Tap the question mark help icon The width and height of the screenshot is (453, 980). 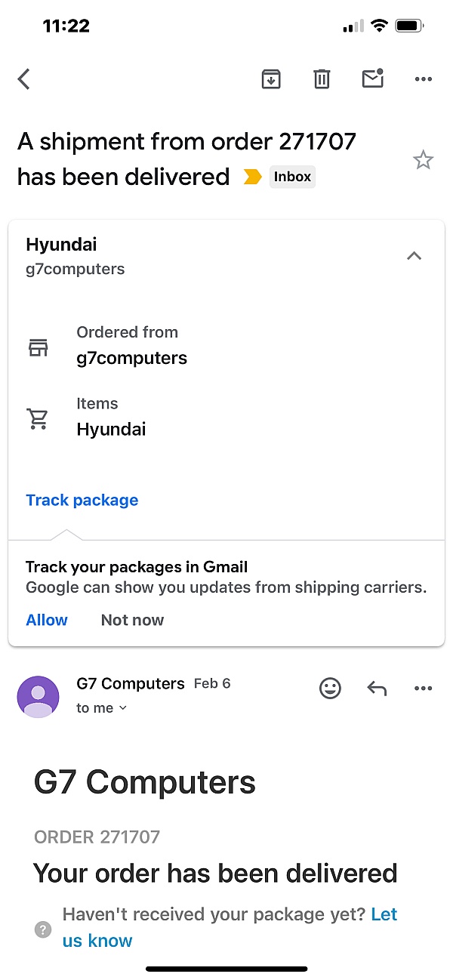tap(44, 929)
